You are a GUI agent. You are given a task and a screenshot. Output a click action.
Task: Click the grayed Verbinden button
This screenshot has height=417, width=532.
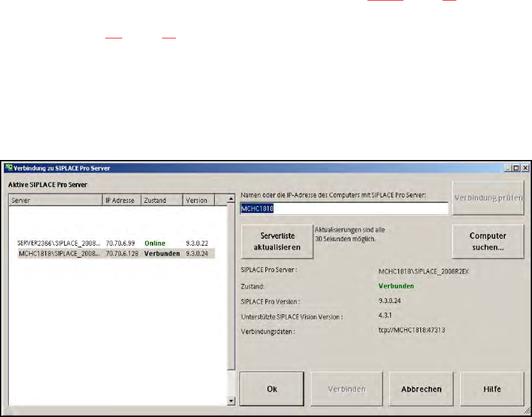[347, 389]
